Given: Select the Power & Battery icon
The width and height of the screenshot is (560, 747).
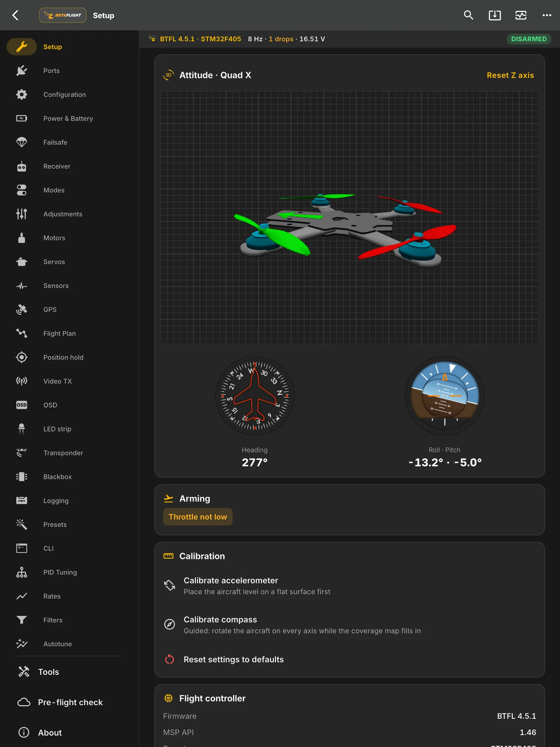Looking at the screenshot, I should (22, 118).
